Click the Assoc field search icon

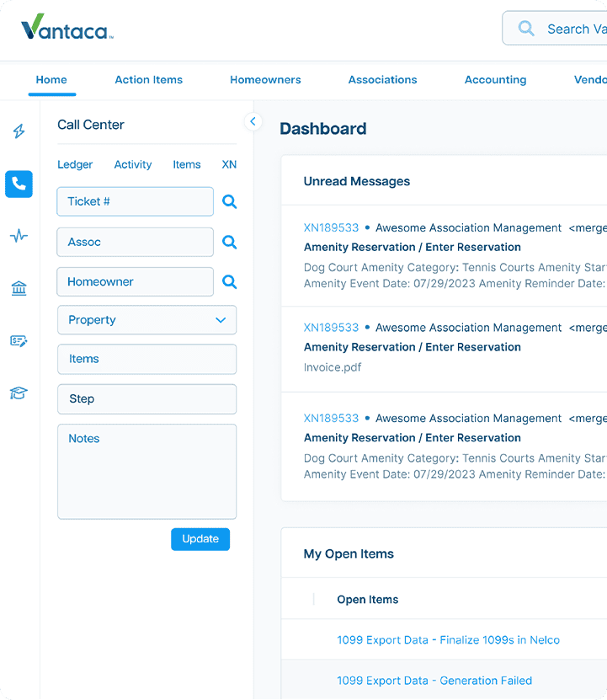[x=229, y=243]
